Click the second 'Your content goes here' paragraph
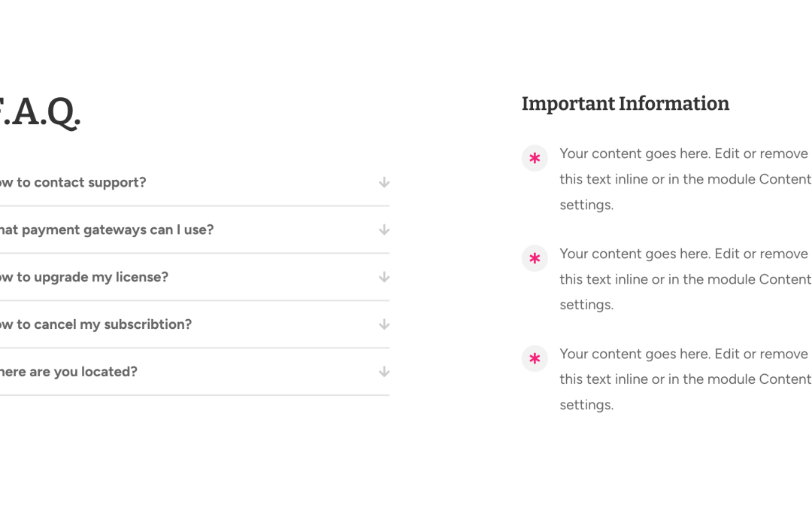This screenshot has width=812, height=508. point(686,279)
